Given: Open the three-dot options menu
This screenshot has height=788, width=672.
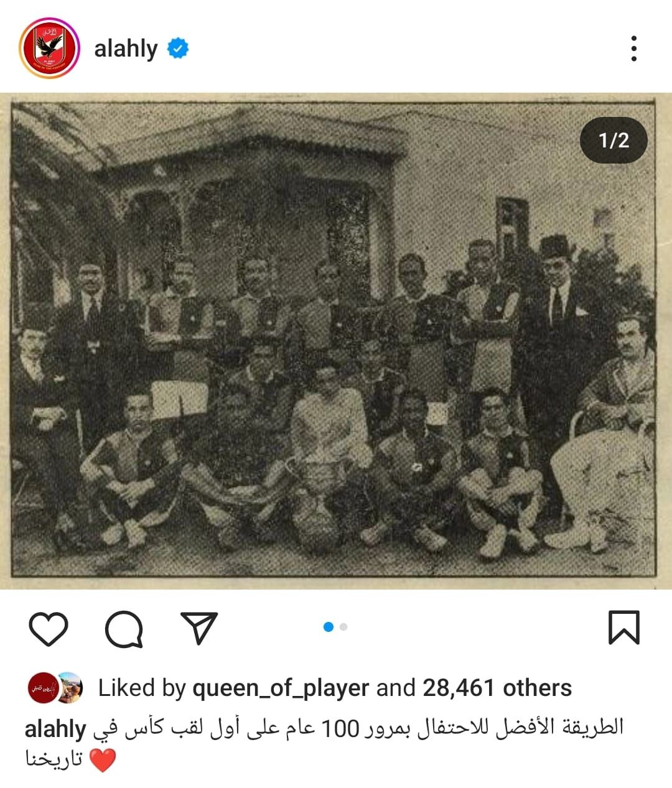Looking at the screenshot, I should [634, 49].
